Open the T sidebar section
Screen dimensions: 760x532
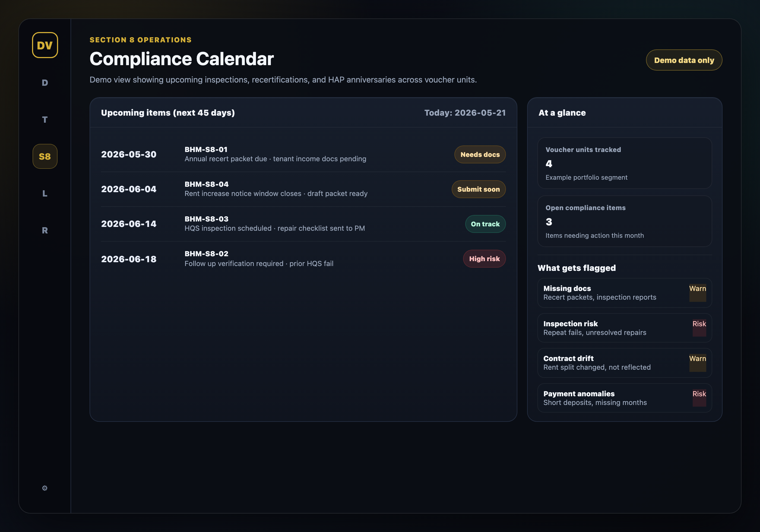45,119
